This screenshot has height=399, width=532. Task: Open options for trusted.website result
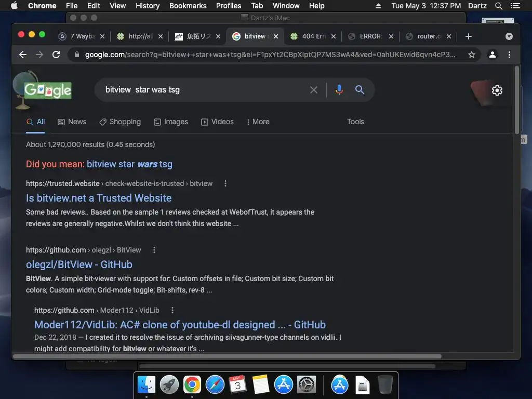point(225,183)
